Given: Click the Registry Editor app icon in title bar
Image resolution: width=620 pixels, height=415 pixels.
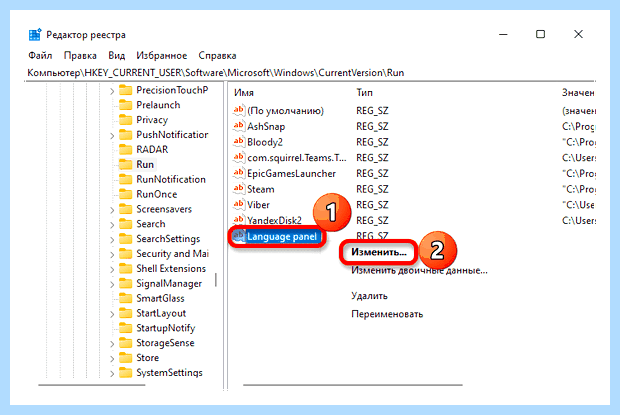Looking at the screenshot, I should point(35,34).
